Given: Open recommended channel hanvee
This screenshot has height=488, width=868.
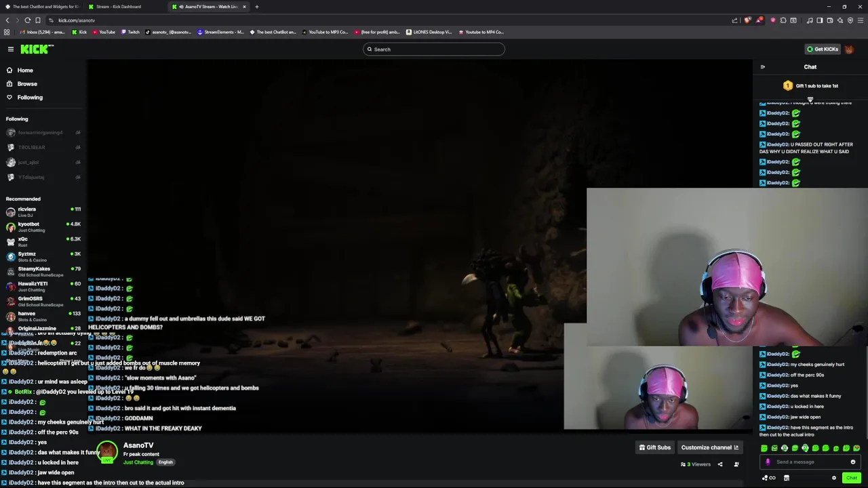Looking at the screenshot, I should tap(43, 316).
